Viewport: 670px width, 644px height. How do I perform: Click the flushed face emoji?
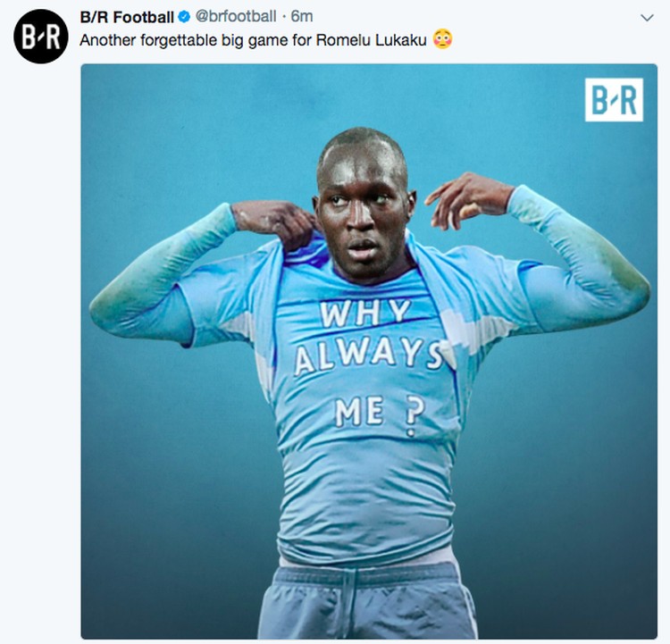[x=442, y=39]
